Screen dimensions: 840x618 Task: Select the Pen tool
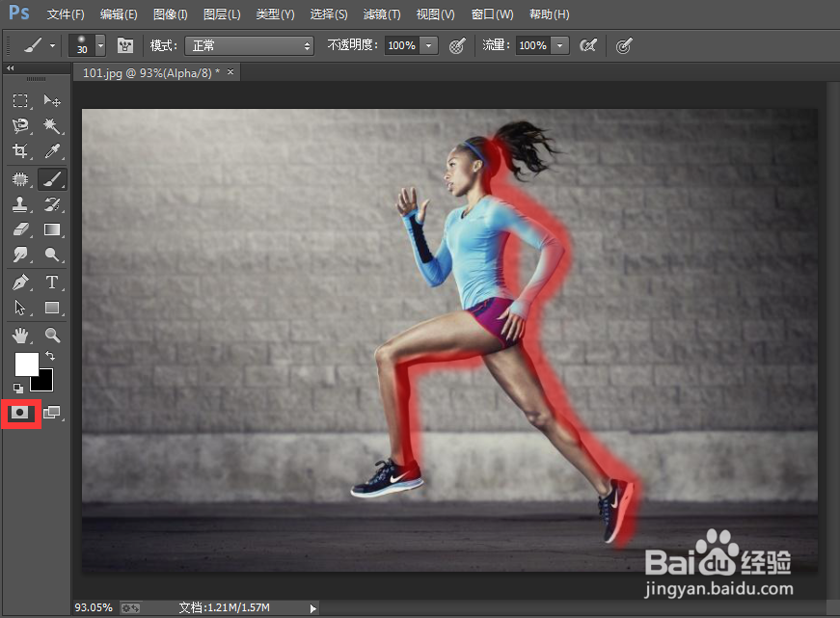point(20,282)
